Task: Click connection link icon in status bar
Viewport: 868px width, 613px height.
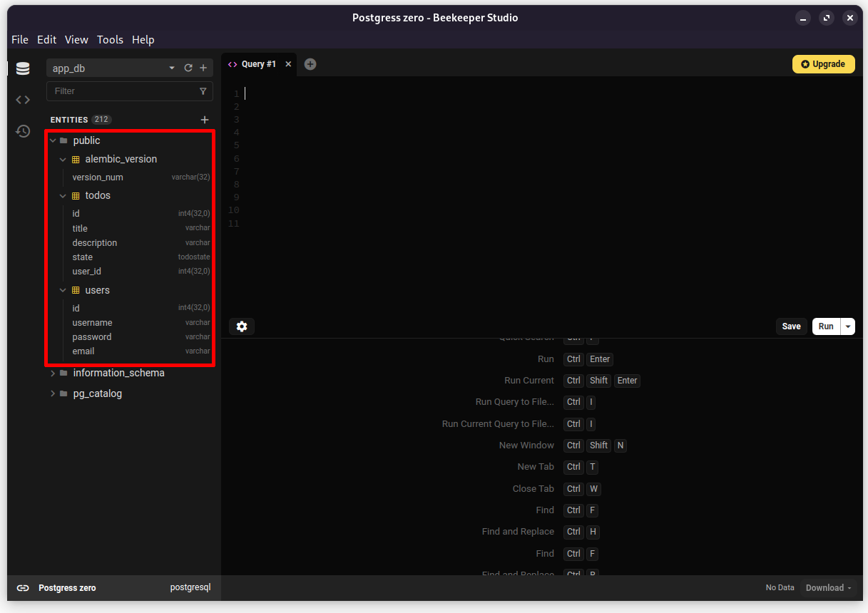Action: click(x=23, y=588)
